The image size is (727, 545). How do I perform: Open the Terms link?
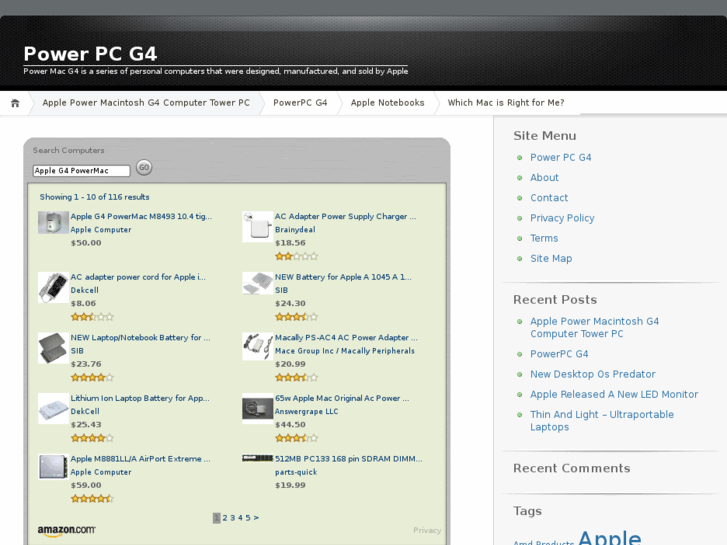tap(544, 238)
